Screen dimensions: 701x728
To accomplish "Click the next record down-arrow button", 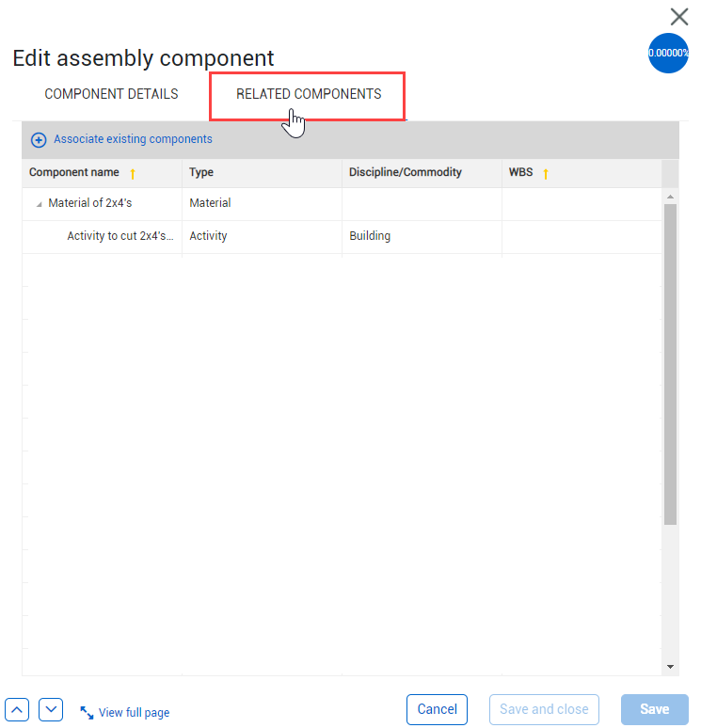I will [x=51, y=709].
